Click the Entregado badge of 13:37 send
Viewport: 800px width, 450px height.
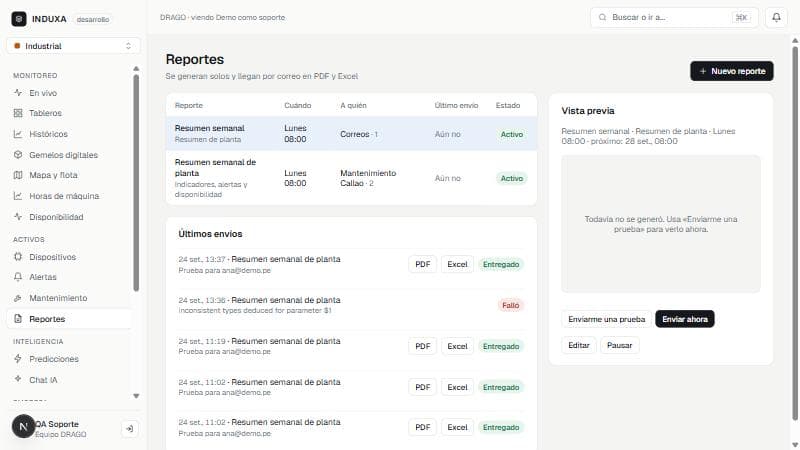501,264
